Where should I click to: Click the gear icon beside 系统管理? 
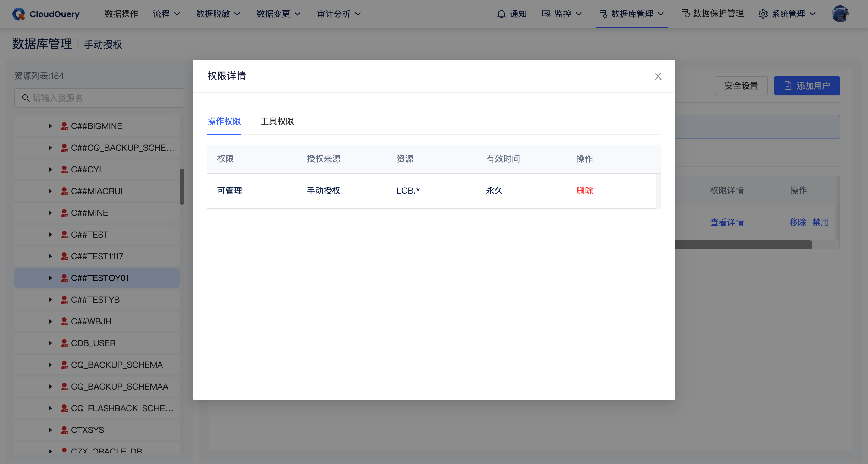pyautogui.click(x=763, y=14)
